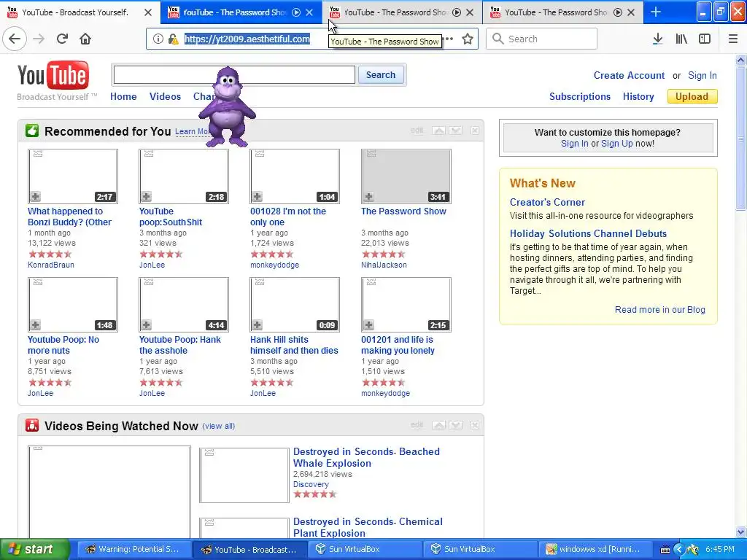
Task: Add 'Youtube Poop: Hank the asshole' to queue
Action: point(146,325)
